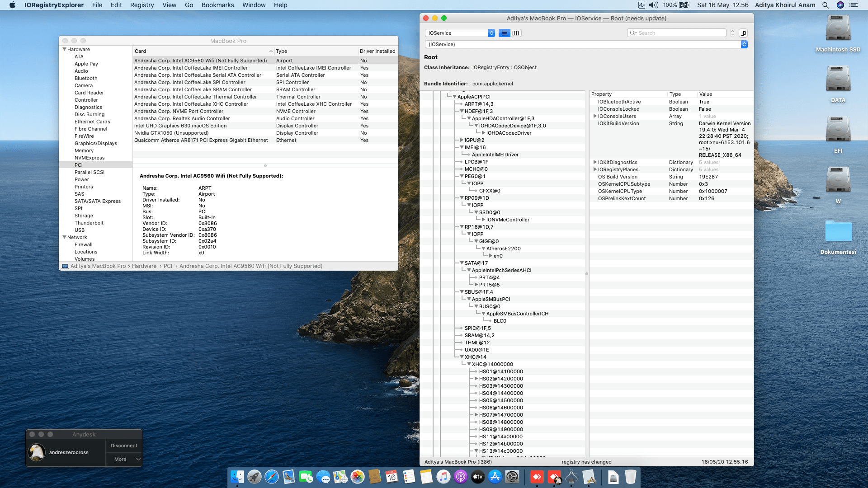Open Music from the Dock
Image resolution: width=868 pixels, height=488 pixels.
(x=443, y=477)
